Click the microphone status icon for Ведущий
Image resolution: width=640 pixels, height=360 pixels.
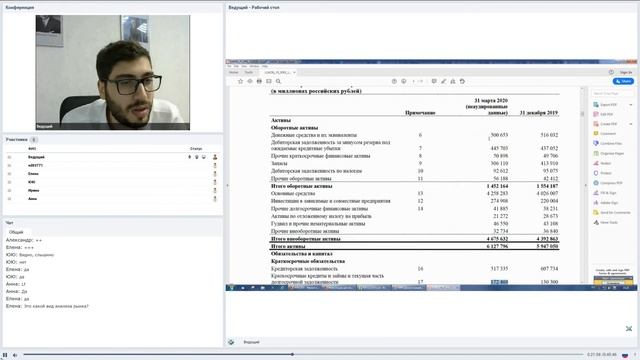[x=189, y=157]
